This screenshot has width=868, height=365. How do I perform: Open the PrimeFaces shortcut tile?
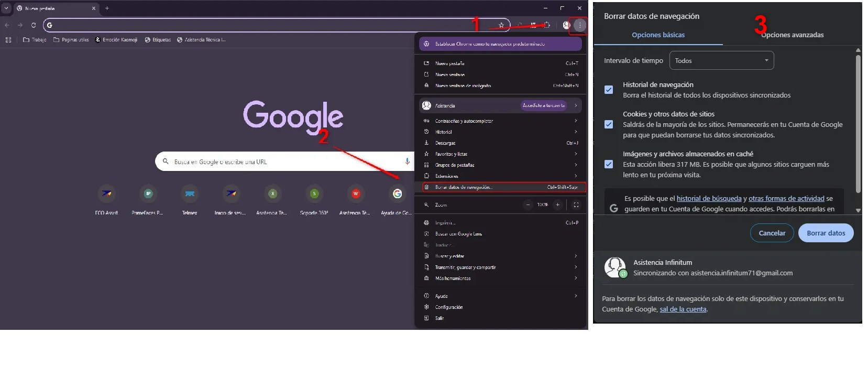(148, 200)
